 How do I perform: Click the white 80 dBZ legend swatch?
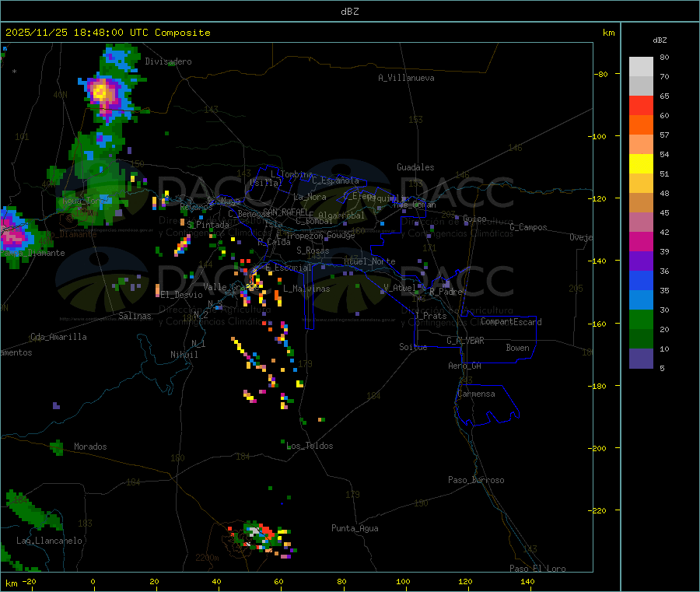pos(641,67)
